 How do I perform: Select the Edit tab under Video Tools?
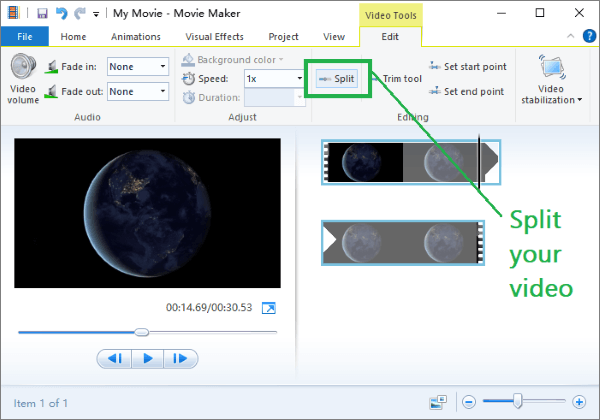[x=390, y=37]
